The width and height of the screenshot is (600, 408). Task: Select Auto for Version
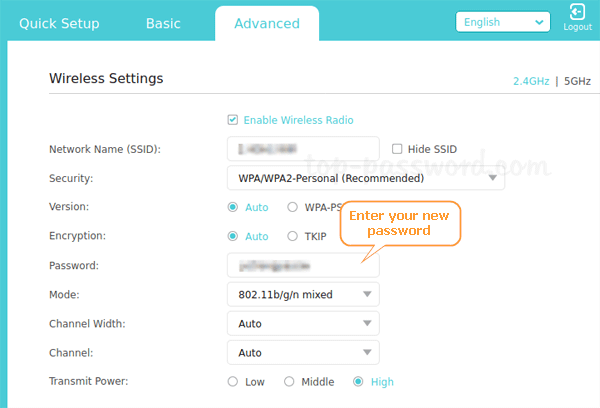(x=233, y=207)
